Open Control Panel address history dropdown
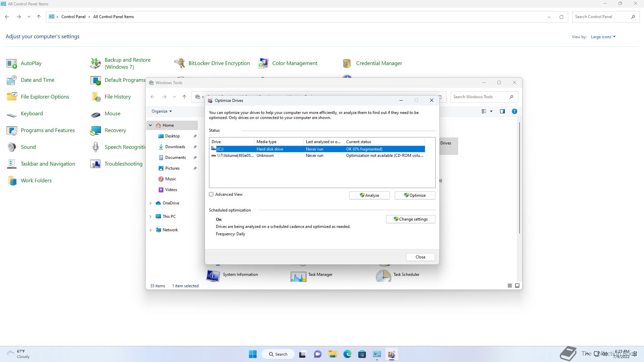 click(x=549, y=17)
